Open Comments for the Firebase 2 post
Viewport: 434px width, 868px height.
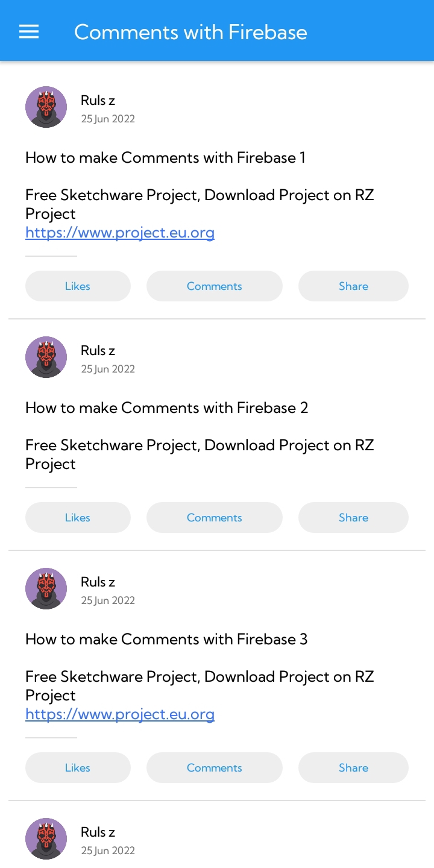tap(214, 517)
